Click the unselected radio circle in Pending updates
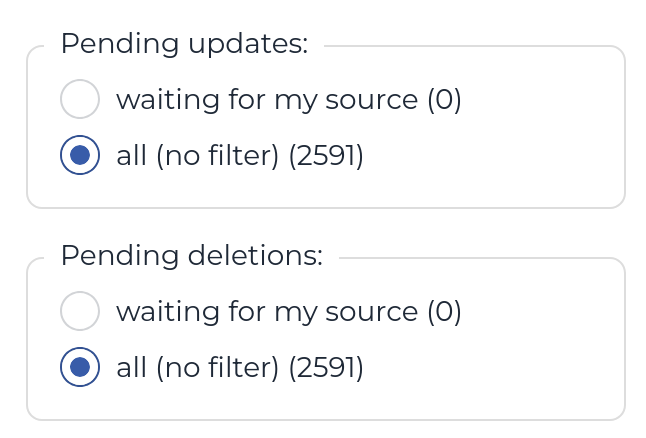This screenshot has height=438, width=646. pyautogui.click(x=80, y=99)
